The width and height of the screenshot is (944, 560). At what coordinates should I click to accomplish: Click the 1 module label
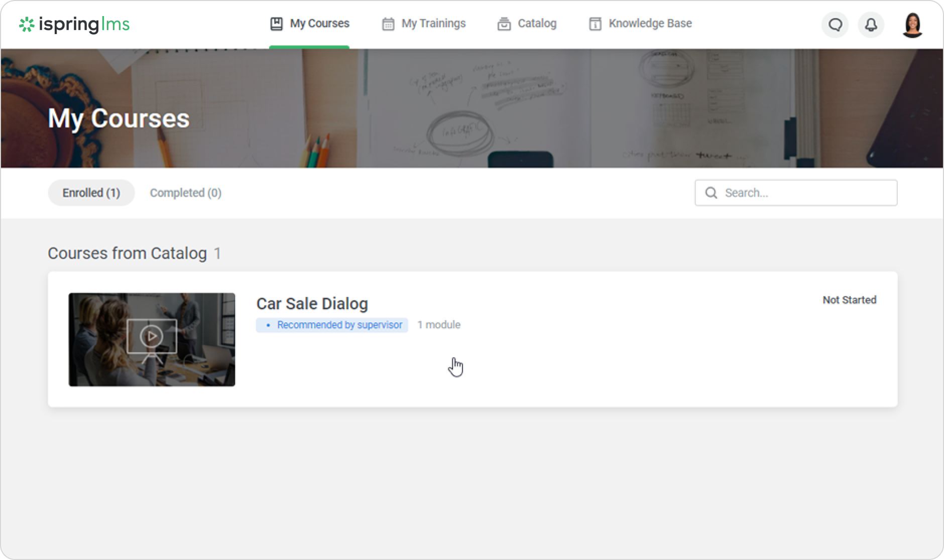(439, 325)
